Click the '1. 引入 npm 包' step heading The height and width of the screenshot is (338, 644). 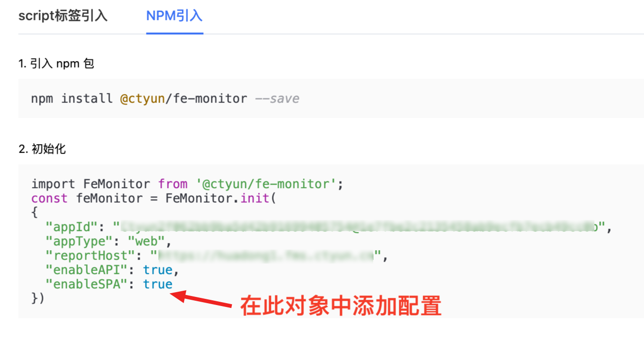point(56,63)
